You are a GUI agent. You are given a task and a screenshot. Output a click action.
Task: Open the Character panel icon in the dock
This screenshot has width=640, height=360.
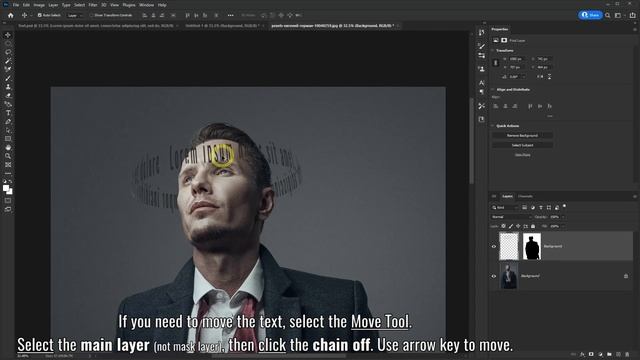(x=482, y=83)
